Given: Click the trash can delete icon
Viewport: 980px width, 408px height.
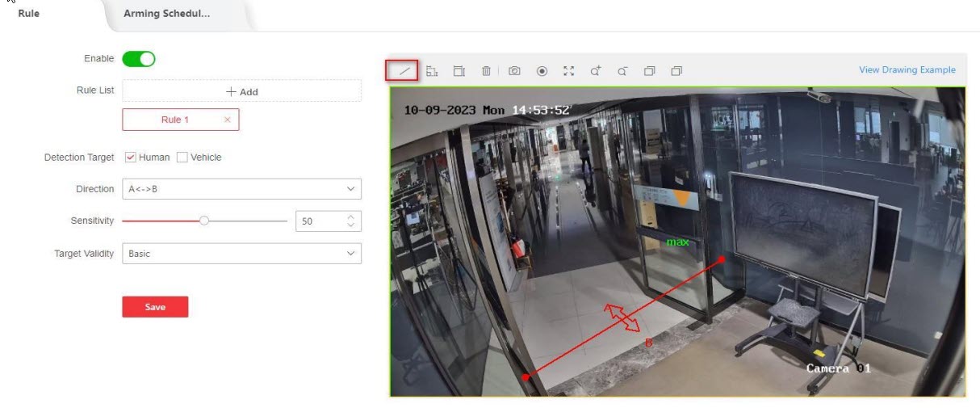Looking at the screenshot, I should click(486, 71).
